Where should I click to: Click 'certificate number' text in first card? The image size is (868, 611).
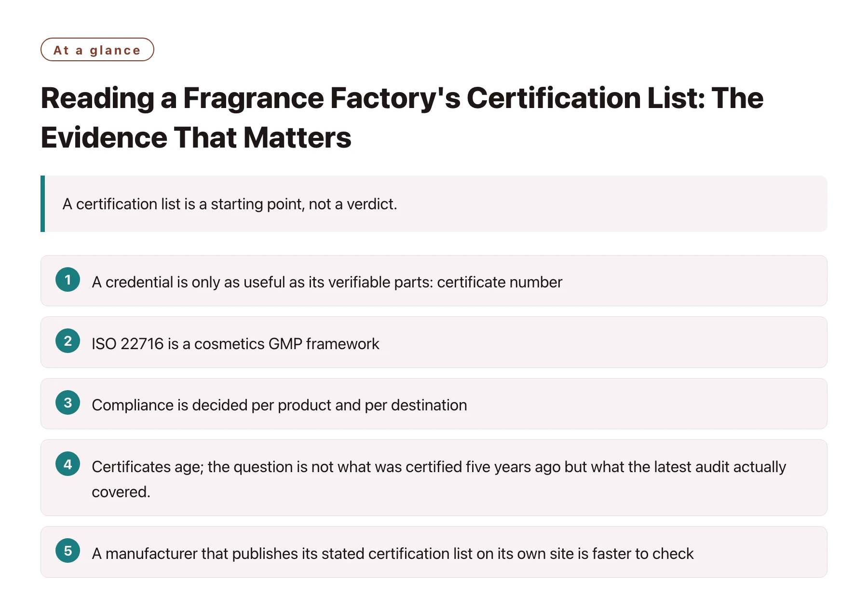coord(500,282)
